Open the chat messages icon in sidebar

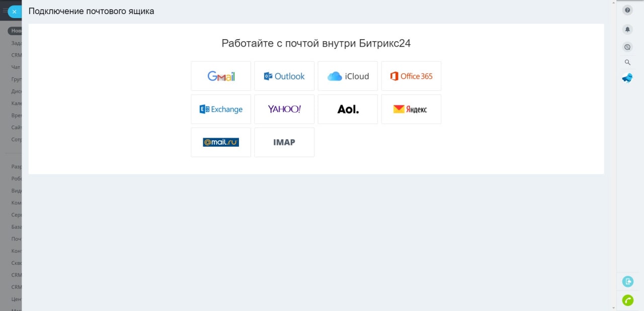(x=627, y=47)
